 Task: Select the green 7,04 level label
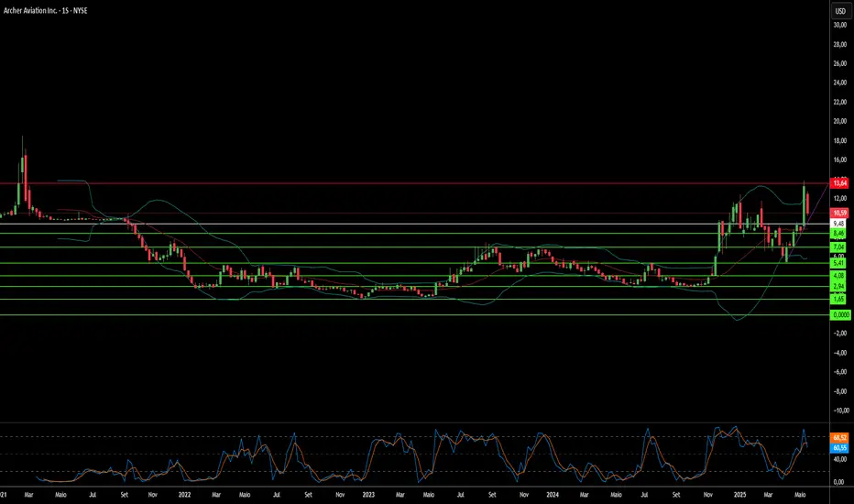pos(839,247)
